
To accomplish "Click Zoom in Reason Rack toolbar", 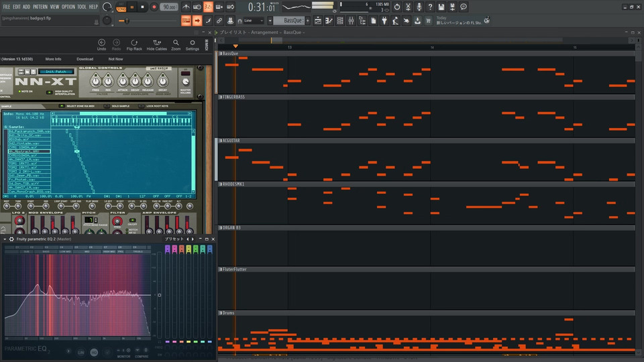I will (176, 45).
